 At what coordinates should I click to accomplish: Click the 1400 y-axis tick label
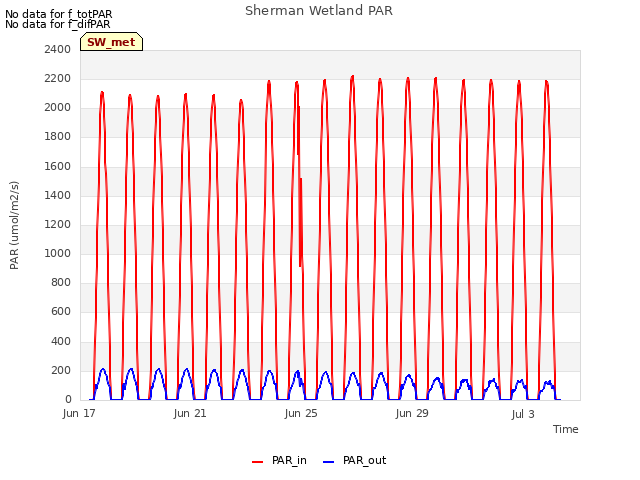[58, 196]
